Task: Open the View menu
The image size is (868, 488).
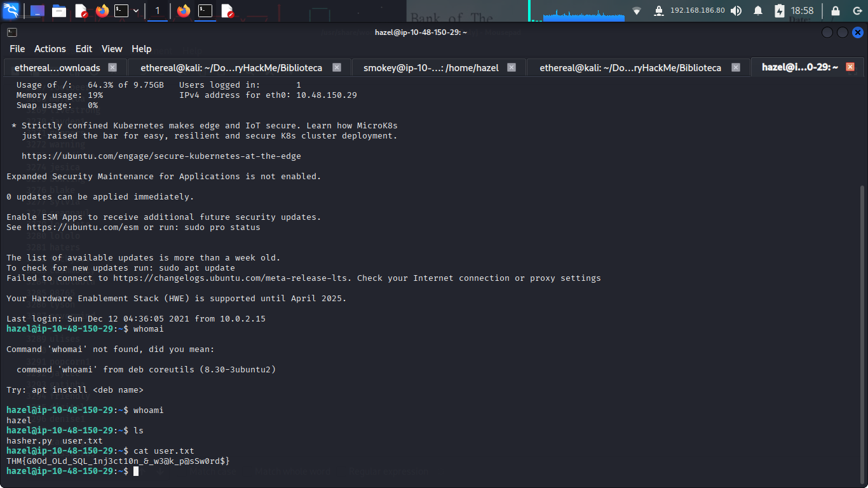Action: [x=112, y=49]
